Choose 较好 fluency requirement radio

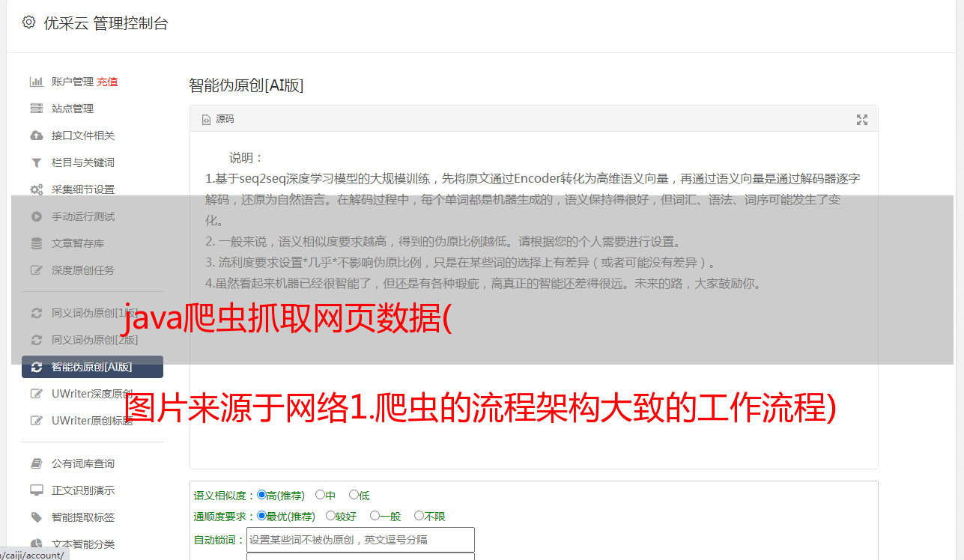coord(330,516)
